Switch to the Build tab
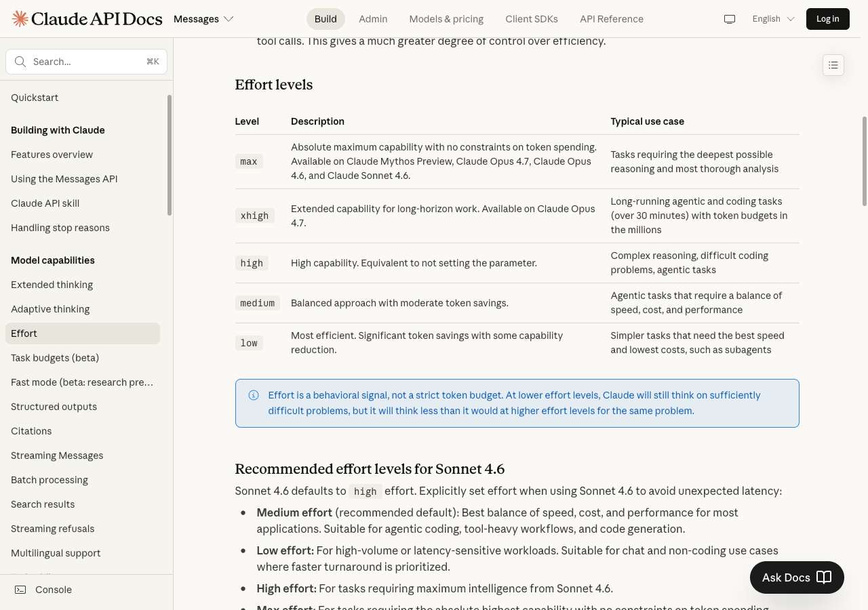 tap(325, 19)
